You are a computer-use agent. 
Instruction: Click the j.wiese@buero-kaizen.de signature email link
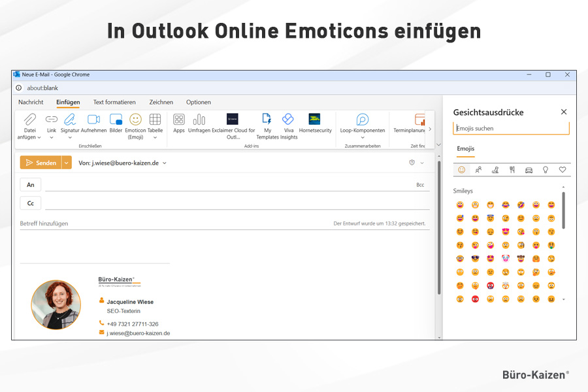coord(139,333)
